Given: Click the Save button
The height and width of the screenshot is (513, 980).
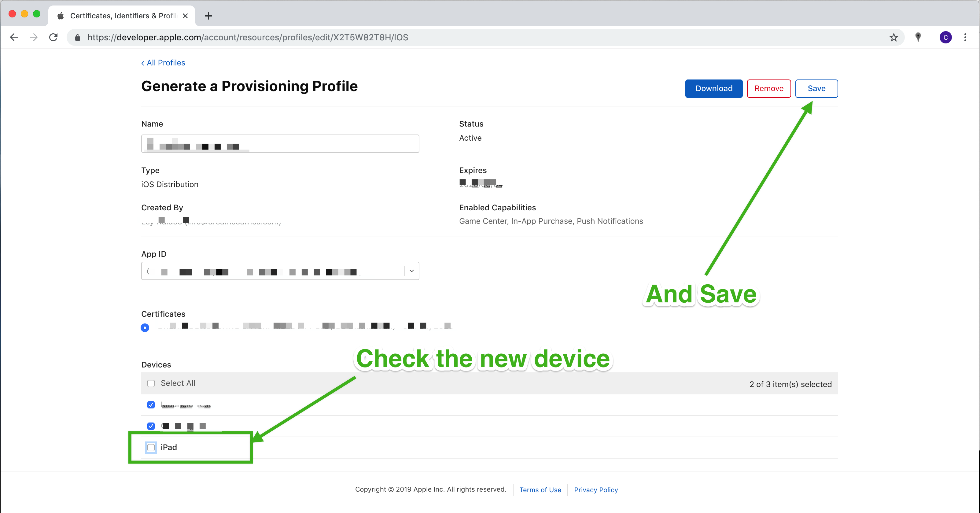Looking at the screenshot, I should click(816, 89).
